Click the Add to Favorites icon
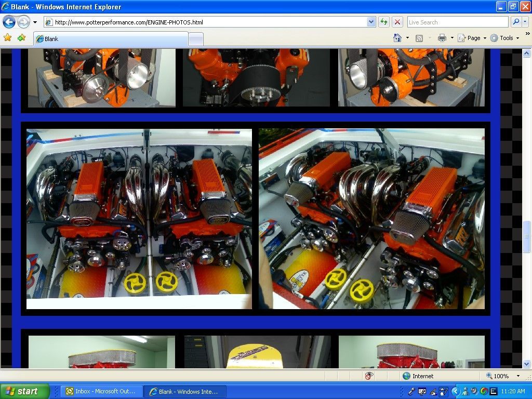This screenshot has height=399, width=532. (21, 38)
